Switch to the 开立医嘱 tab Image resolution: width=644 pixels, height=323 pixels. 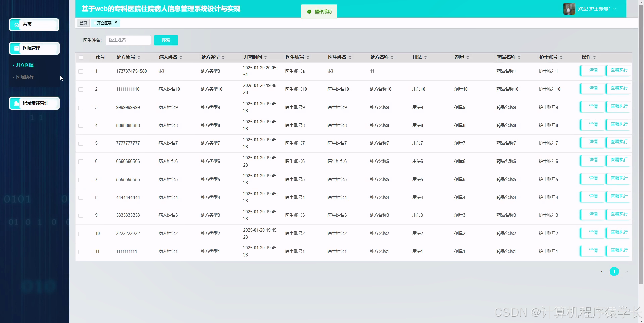point(104,23)
